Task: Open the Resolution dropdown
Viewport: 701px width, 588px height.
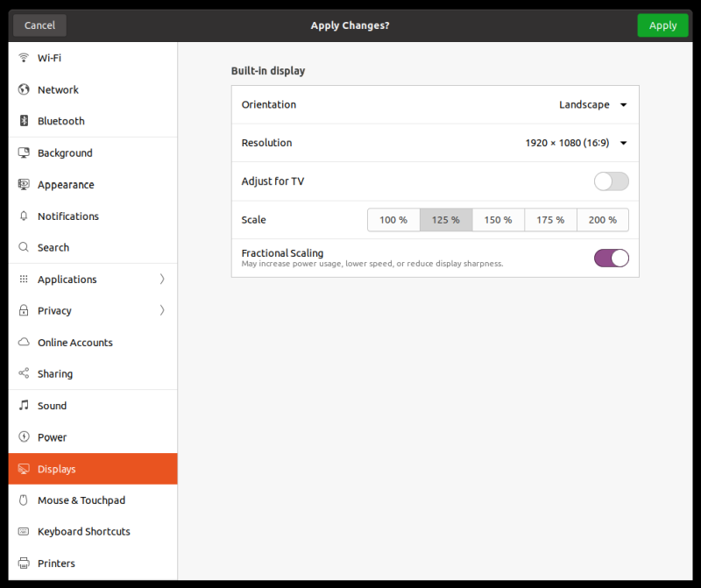Action: [577, 143]
